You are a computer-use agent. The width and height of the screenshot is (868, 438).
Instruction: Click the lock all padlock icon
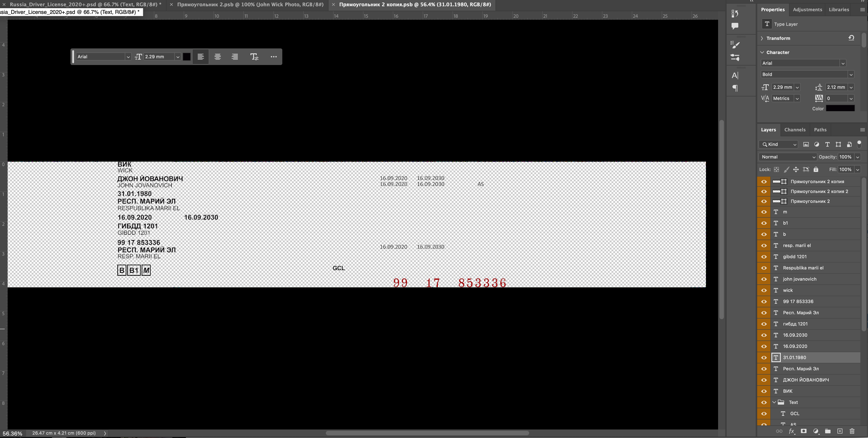pos(816,170)
